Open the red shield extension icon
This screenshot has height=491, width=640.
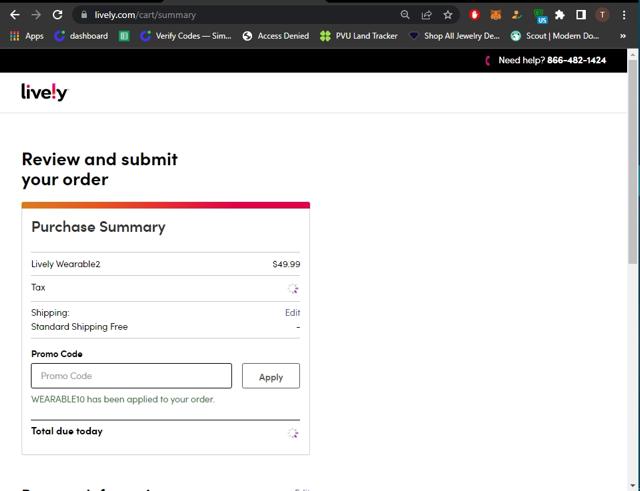[474, 15]
